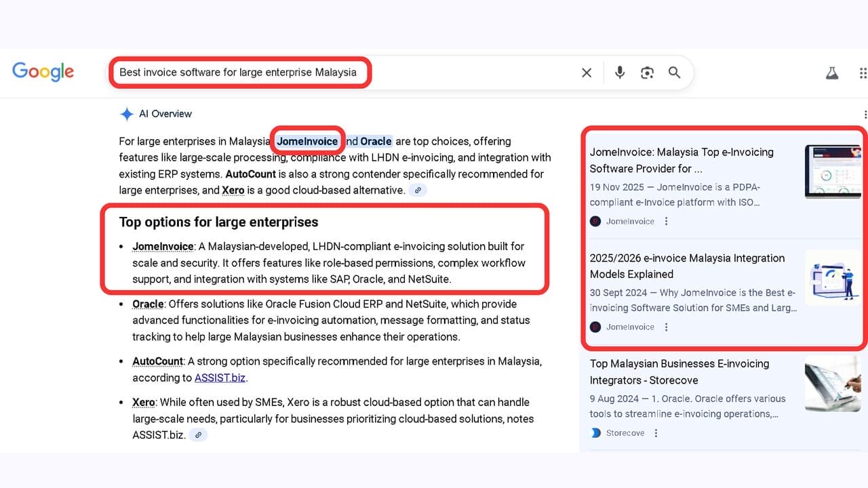Click source link icon after ASSIST.biz bullet
The image size is (868, 488).
point(198,435)
